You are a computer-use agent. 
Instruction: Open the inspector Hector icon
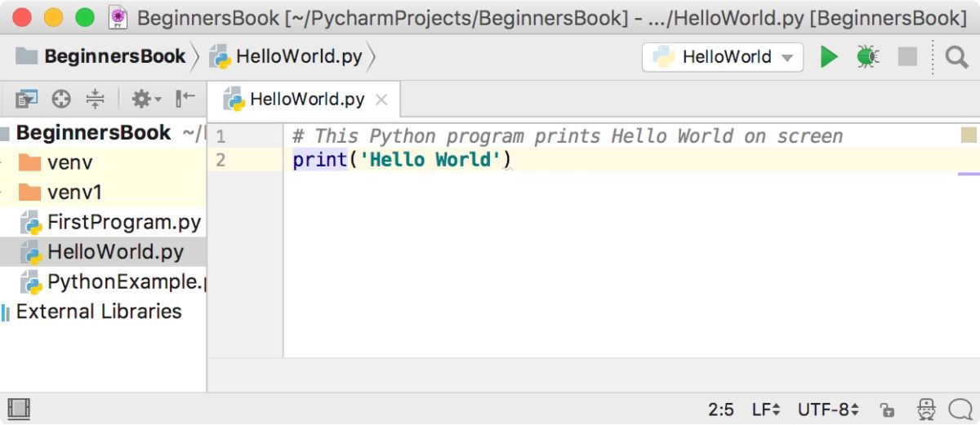(926, 410)
